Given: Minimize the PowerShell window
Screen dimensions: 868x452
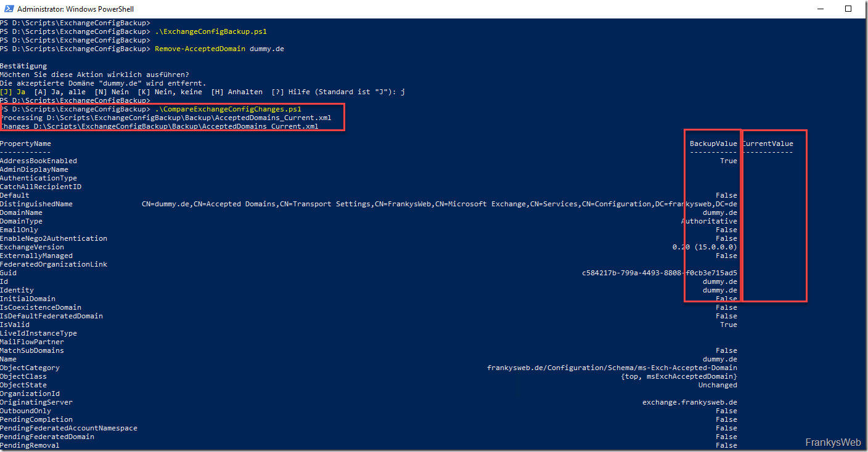Looking at the screenshot, I should pyautogui.click(x=822, y=9).
